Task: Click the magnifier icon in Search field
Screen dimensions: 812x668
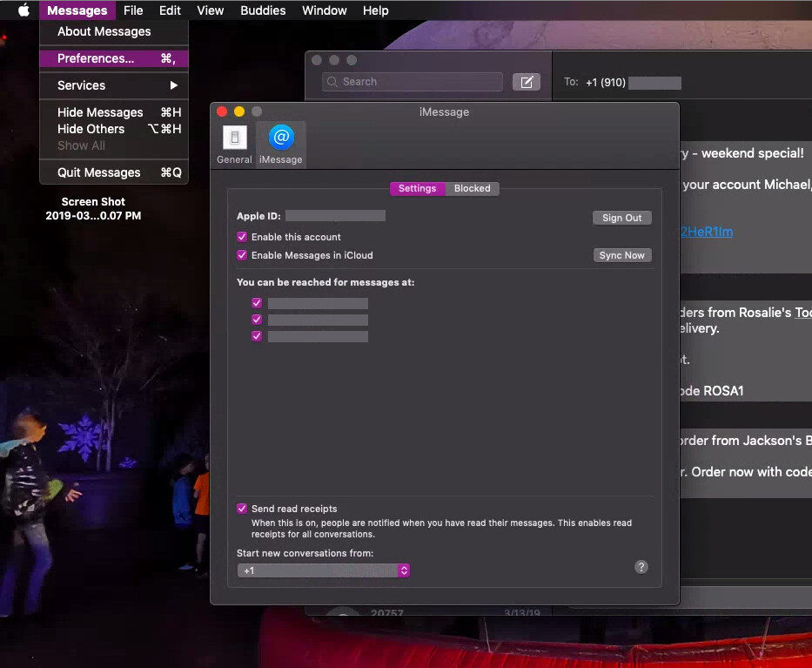Action: point(332,82)
